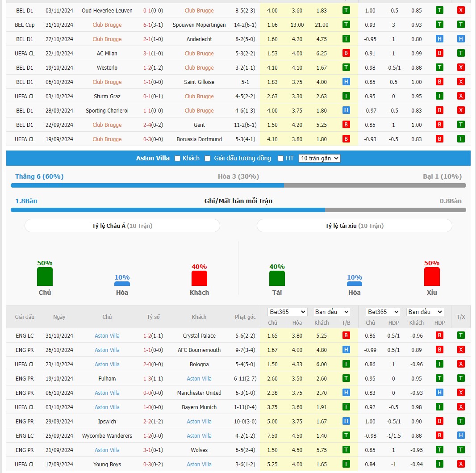
Task: Click red X over/under badge in Bologna row
Action: click(x=461, y=364)
